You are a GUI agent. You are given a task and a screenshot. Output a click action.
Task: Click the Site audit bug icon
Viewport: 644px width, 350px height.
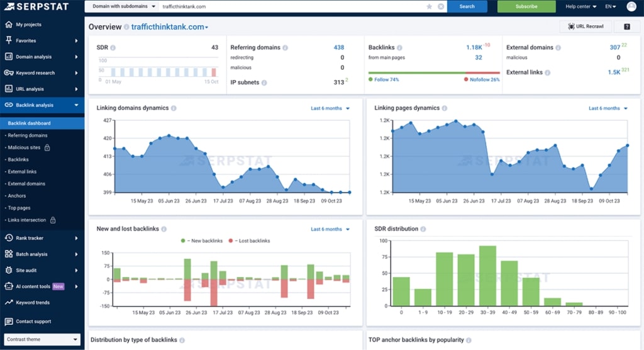point(9,270)
